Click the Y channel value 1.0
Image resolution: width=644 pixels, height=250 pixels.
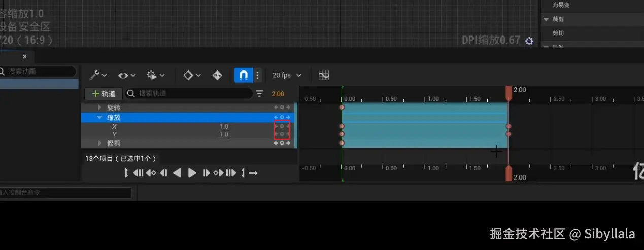(x=224, y=134)
